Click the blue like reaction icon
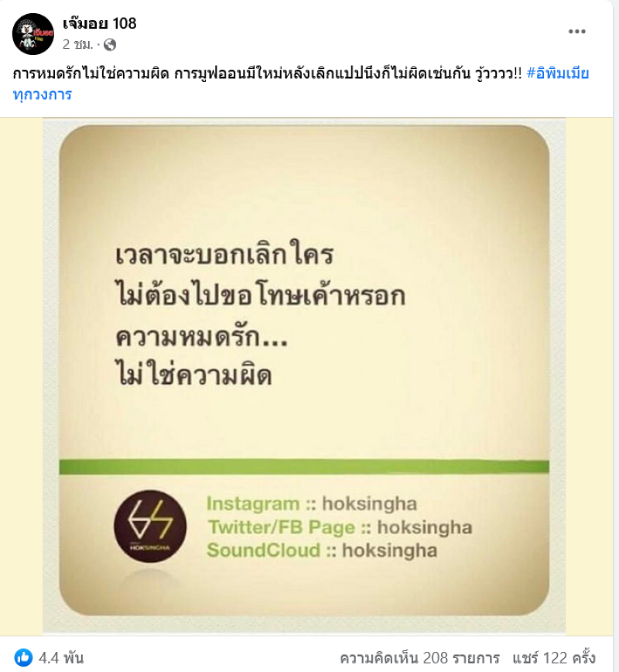The height and width of the screenshot is (672, 619). [x=23, y=657]
